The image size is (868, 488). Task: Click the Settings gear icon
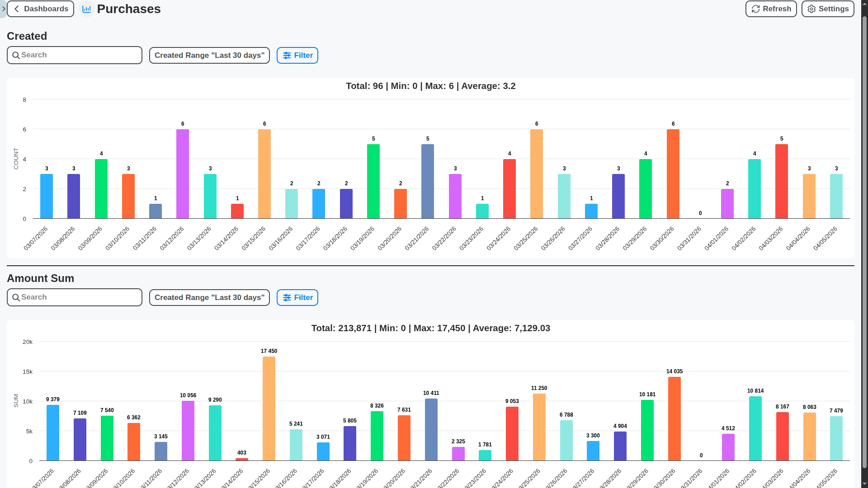click(811, 9)
